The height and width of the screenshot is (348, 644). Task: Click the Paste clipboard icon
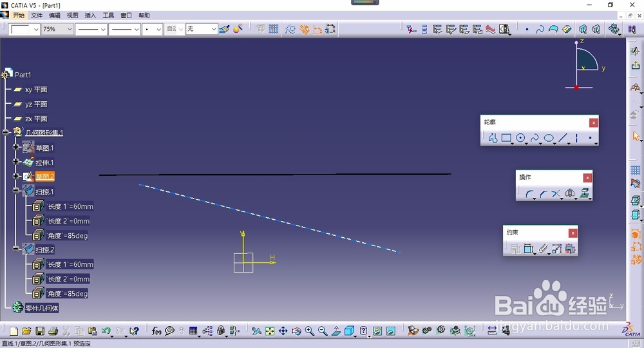click(x=92, y=331)
